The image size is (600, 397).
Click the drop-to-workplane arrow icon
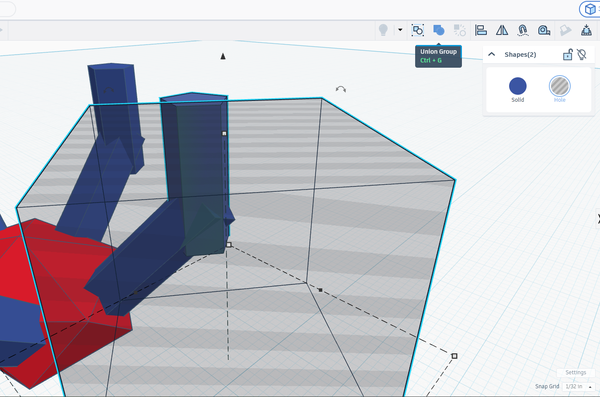586,30
